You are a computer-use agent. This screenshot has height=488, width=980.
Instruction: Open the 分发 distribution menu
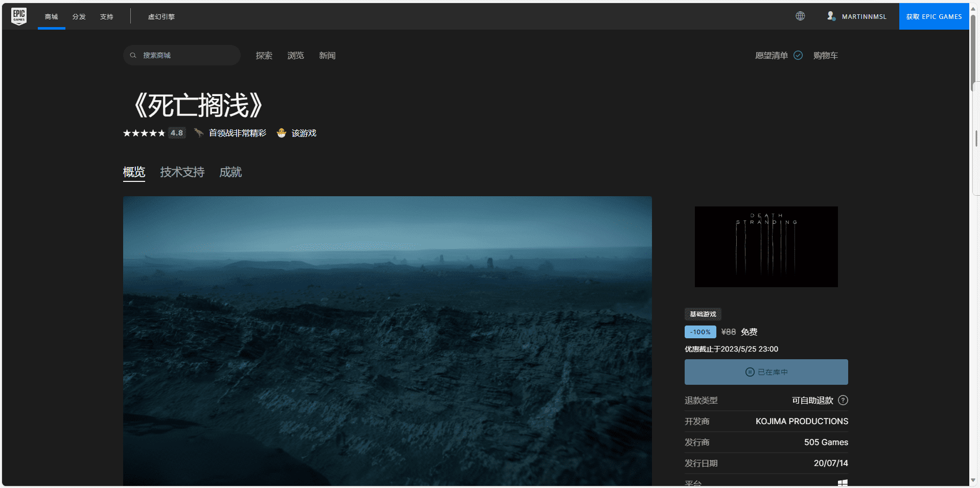coord(79,16)
